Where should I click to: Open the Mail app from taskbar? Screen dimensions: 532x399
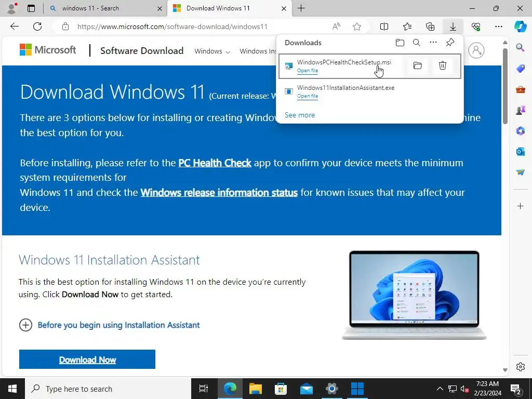pyautogui.click(x=306, y=389)
